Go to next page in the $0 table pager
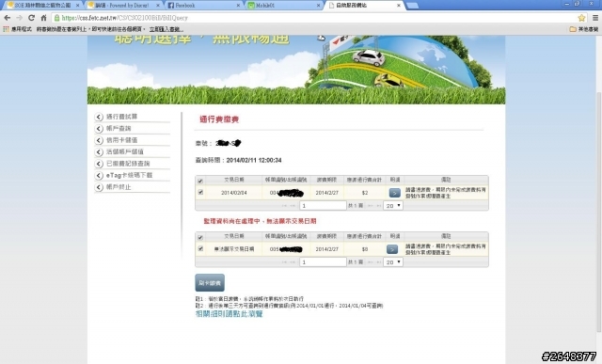This screenshot has width=602, height=364. click(x=371, y=262)
